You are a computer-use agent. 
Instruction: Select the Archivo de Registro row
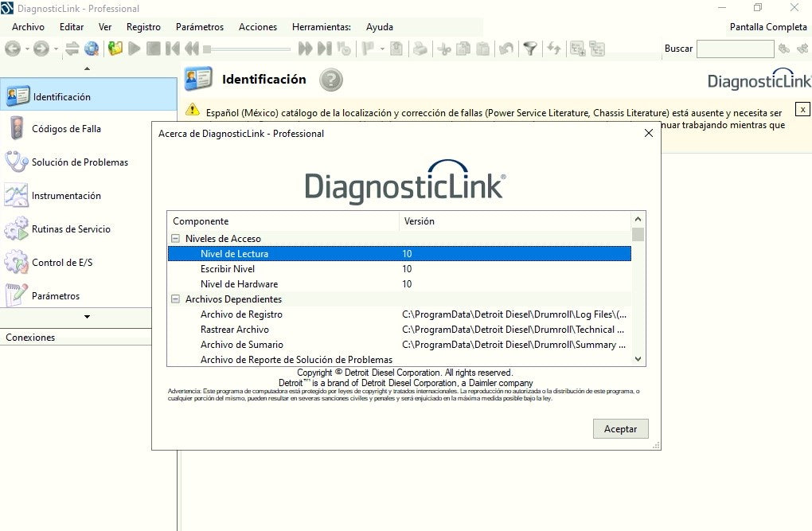[x=400, y=314]
